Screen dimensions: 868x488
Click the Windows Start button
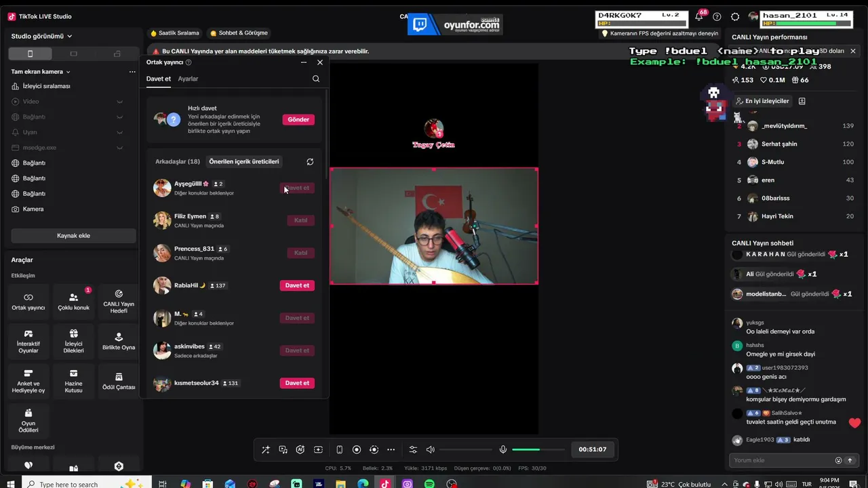point(11,484)
